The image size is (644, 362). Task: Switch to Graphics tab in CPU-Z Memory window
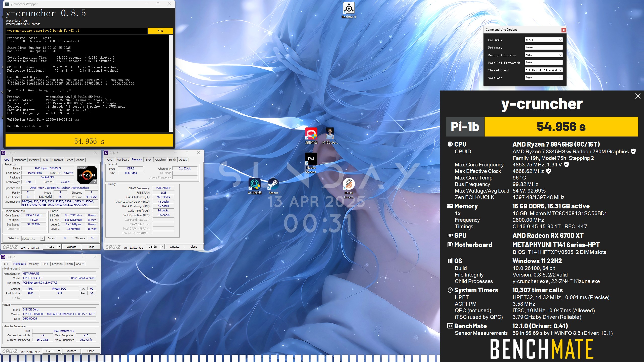coord(160,160)
